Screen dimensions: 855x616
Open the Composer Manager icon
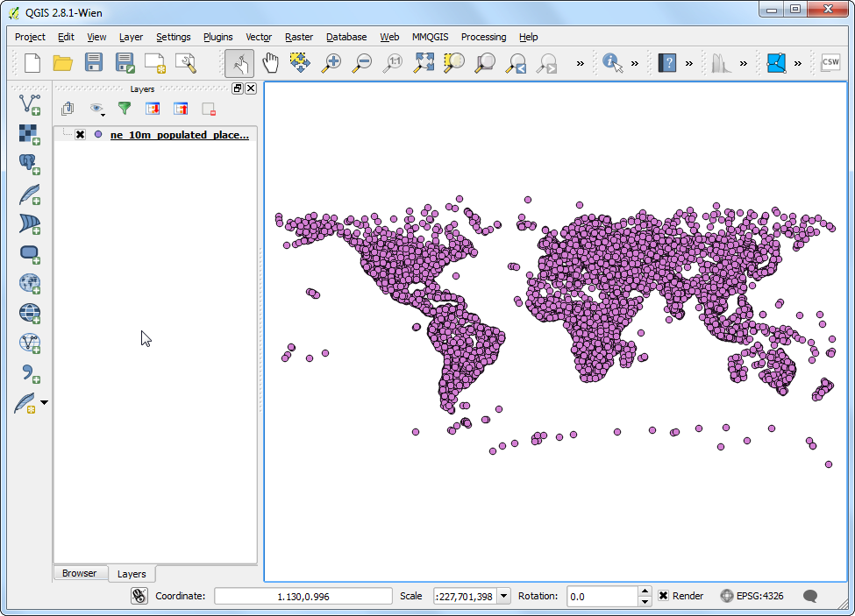185,63
